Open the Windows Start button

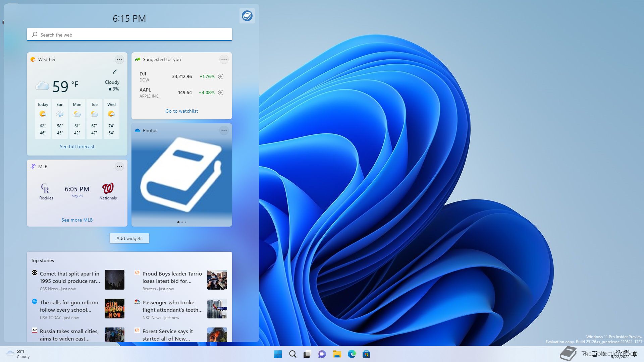coord(278,354)
